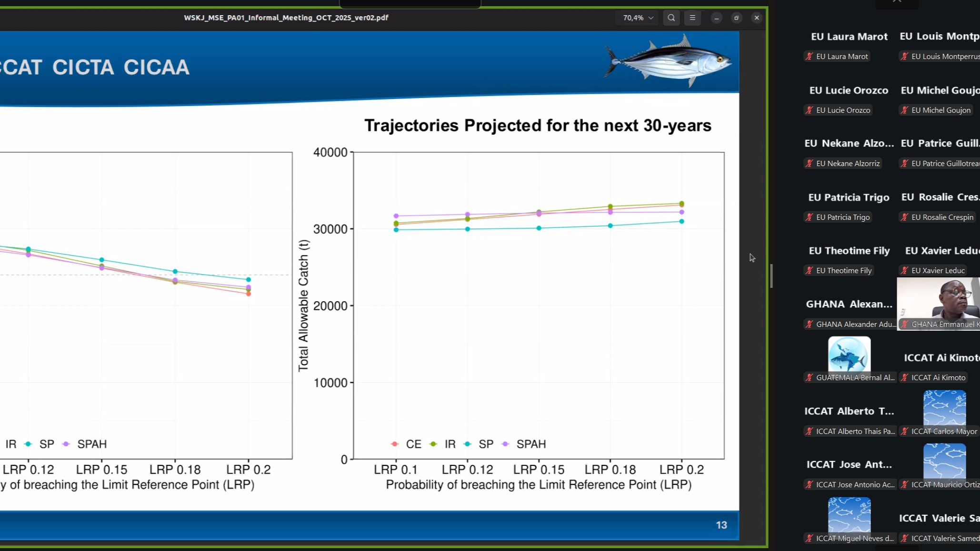Click the GUATEMALA Bernal tuna avatar

[849, 354]
